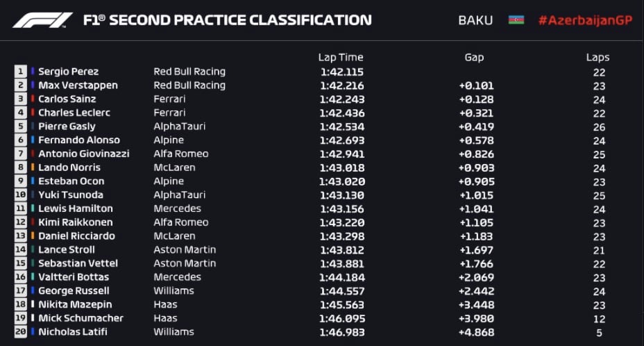The width and height of the screenshot is (644, 346).
Task: Click the #AzerbaijanGP hashtag
Action: [585, 20]
